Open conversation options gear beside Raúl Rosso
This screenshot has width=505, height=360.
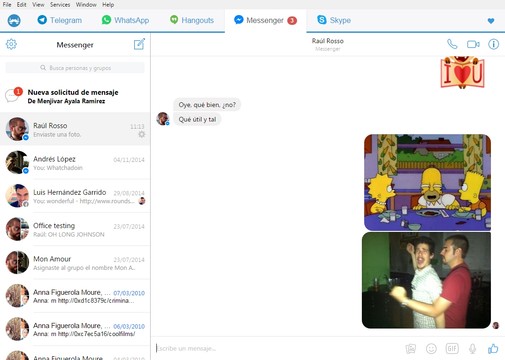[142, 134]
